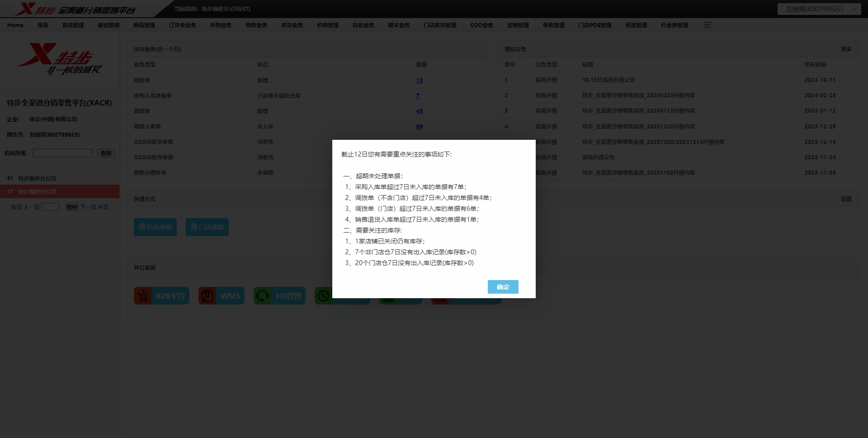The image size is (868, 438).
Task: Confirm the reminder dialog with 确定
Action: [x=503, y=287]
